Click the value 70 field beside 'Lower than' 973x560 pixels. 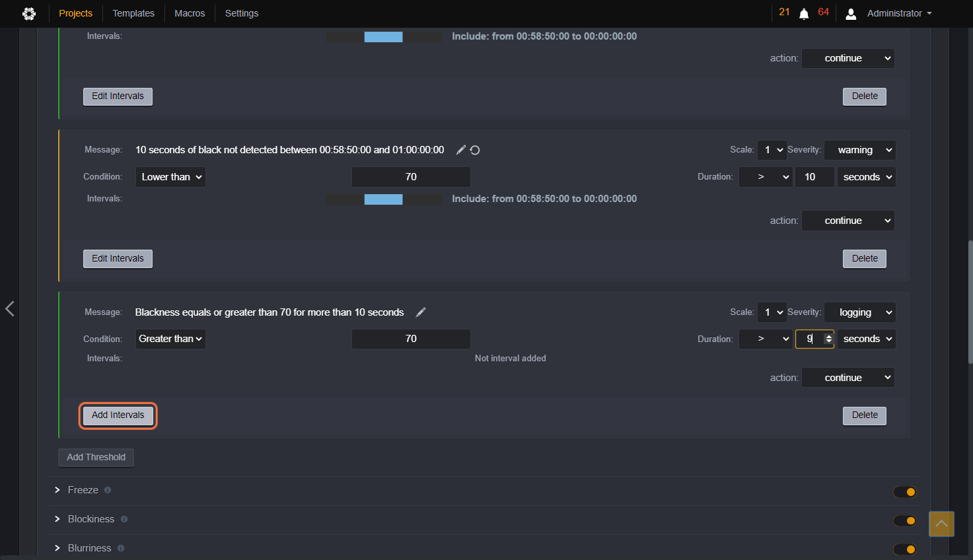pyautogui.click(x=411, y=177)
